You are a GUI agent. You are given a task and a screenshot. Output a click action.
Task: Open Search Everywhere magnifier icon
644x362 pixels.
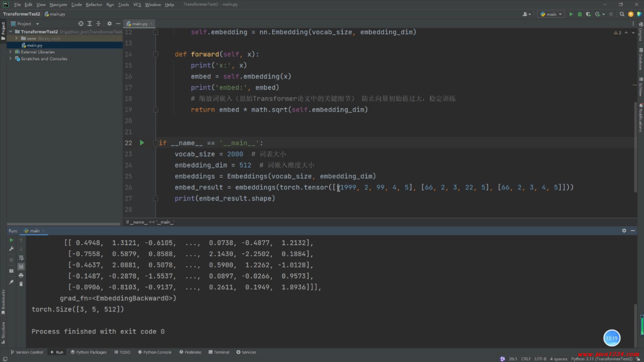pyautogui.click(x=622, y=14)
